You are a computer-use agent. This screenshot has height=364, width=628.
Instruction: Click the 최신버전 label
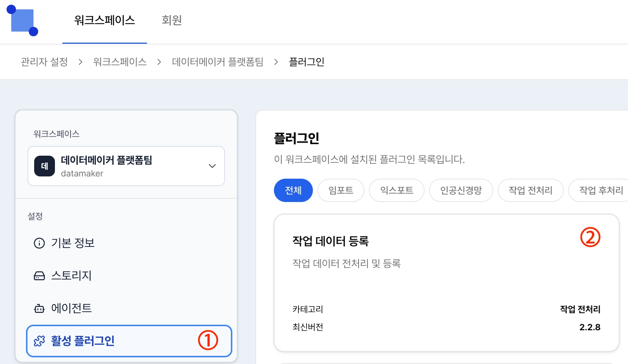(x=308, y=327)
